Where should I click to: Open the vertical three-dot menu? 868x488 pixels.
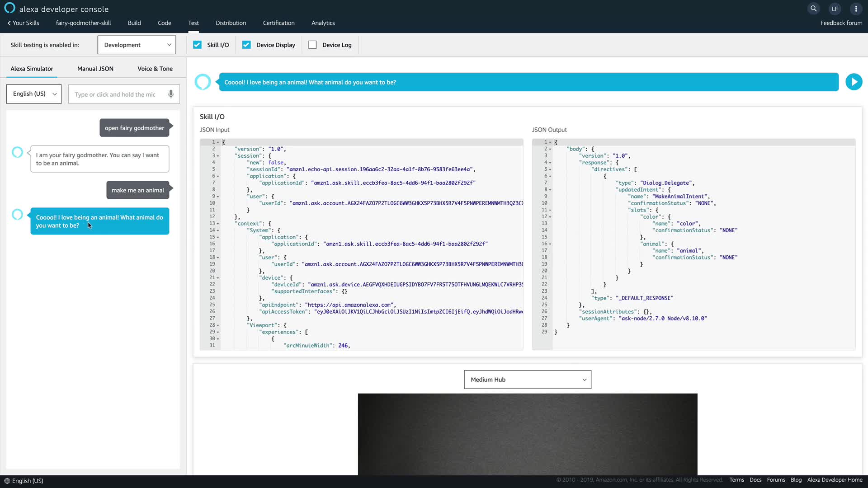(x=856, y=9)
